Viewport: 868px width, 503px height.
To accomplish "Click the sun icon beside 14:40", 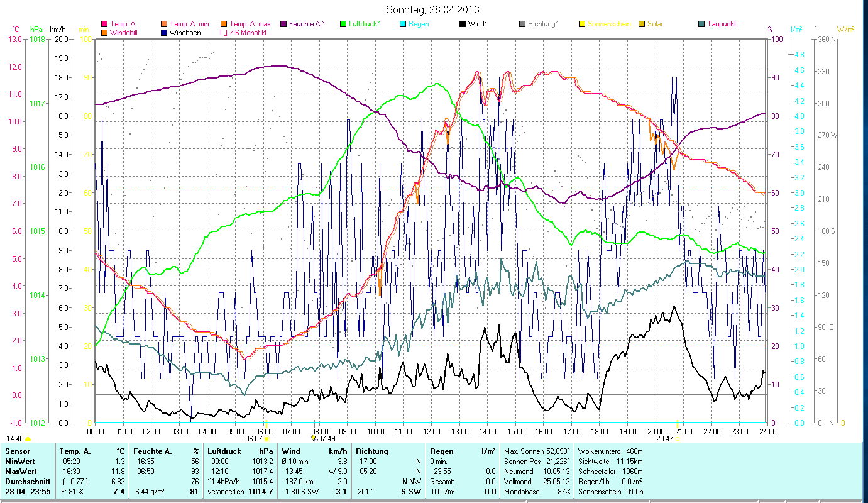I will click(x=28, y=439).
